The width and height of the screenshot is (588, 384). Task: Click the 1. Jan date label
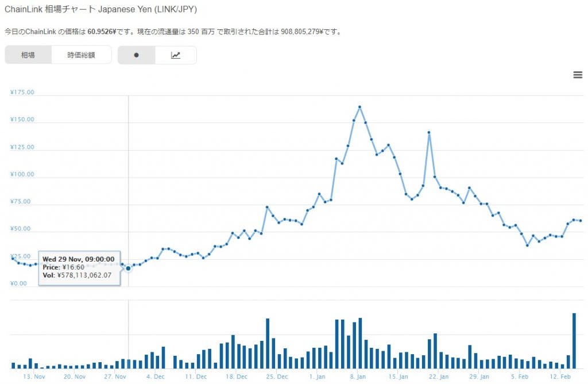point(317,377)
